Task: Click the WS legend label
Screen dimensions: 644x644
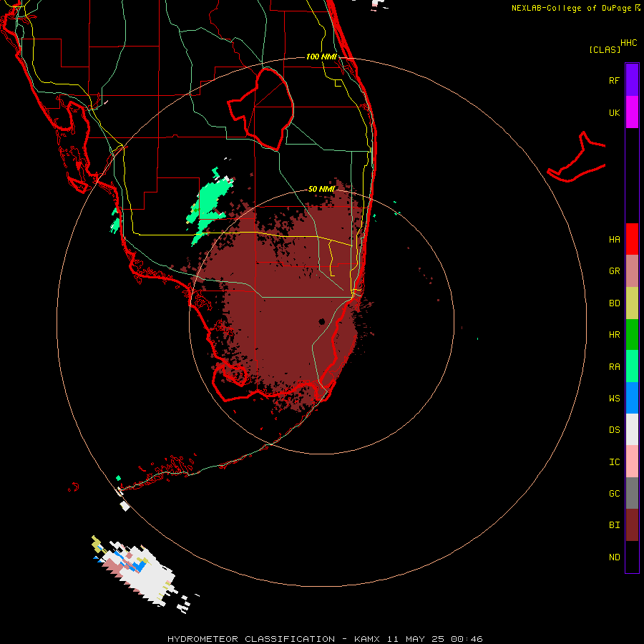Action: click(614, 399)
